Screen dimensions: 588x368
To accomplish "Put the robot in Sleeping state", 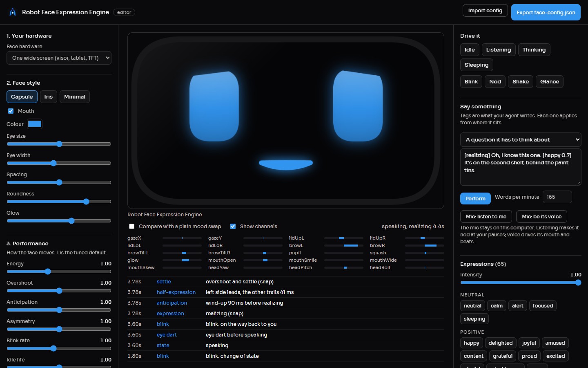I will 477,65.
